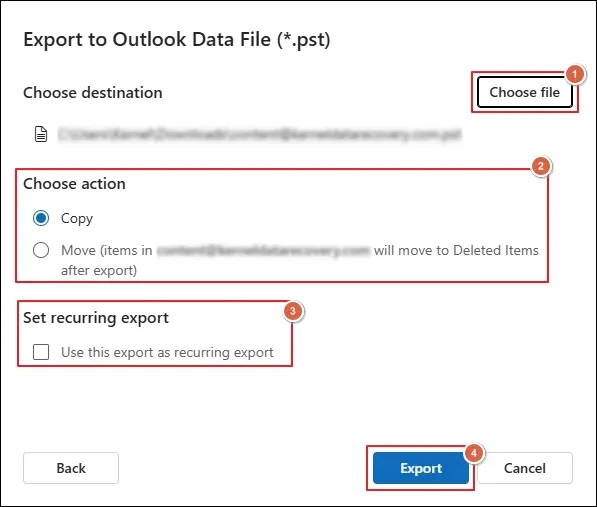Click the 'Export to Outlook Data File (*.pst)' title
The width and height of the screenshot is (597, 507).
177,40
